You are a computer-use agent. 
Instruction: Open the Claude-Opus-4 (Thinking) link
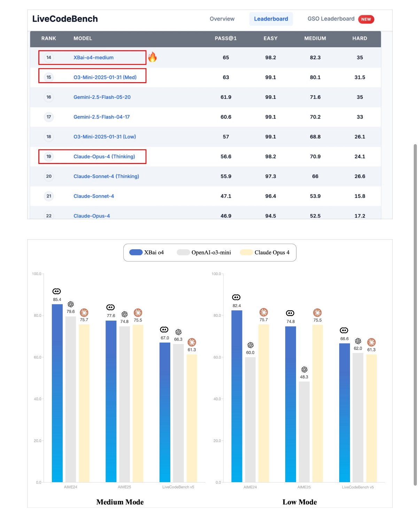104,157
